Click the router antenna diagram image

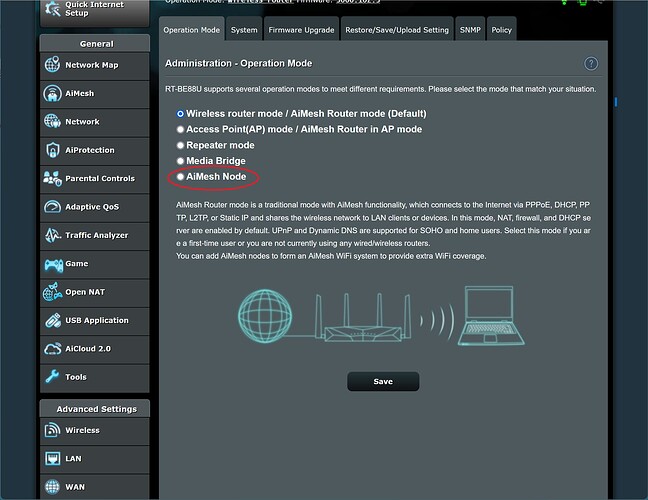pyautogui.click(x=364, y=317)
